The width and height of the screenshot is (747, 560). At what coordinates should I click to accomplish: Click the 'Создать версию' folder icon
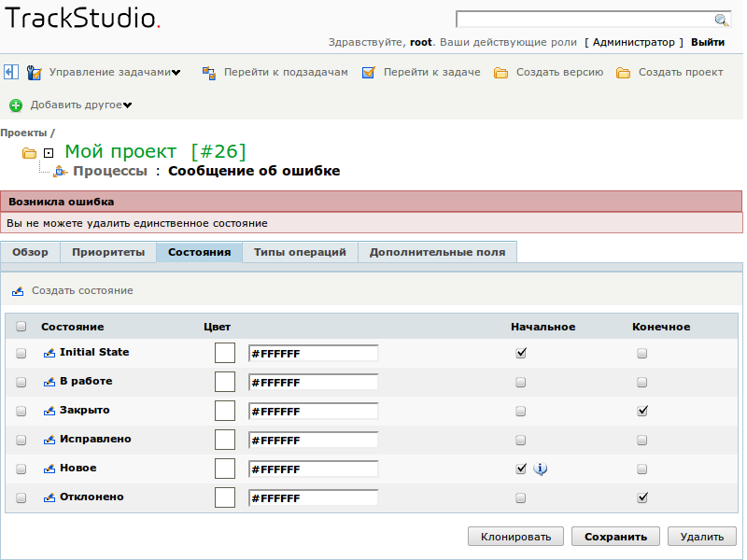[x=501, y=73]
